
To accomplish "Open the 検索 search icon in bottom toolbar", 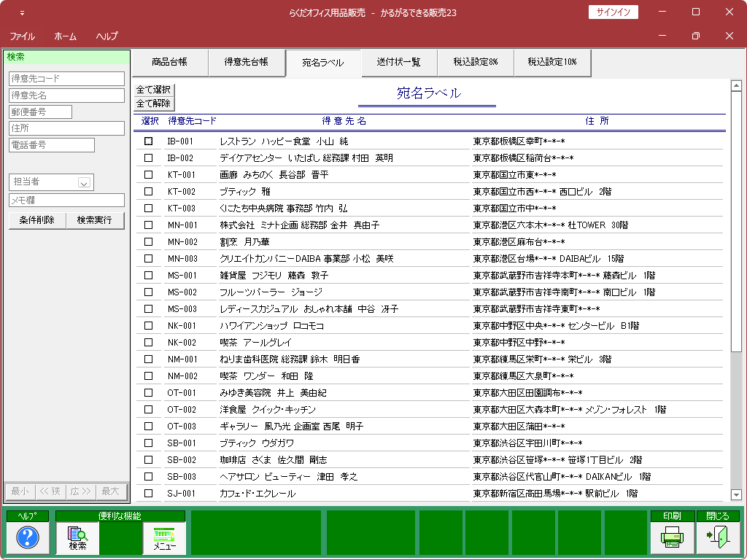I will pyautogui.click(x=77, y=537).
